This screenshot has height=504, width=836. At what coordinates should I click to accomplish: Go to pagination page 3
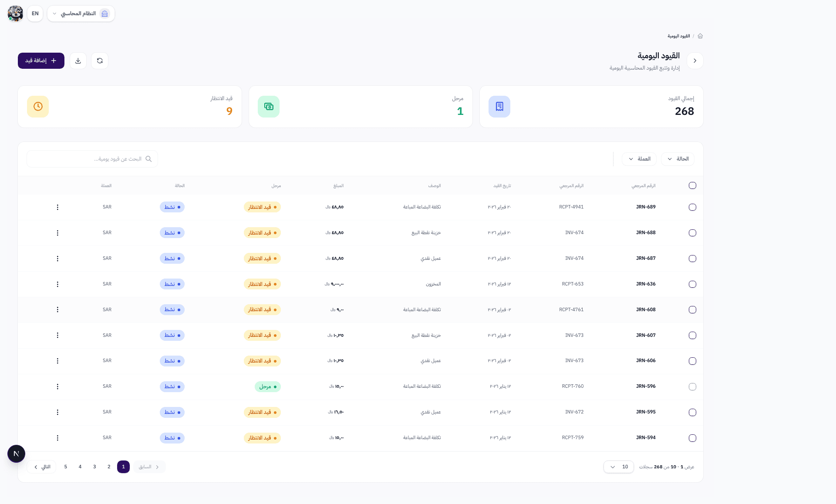(x=94, y=467)
